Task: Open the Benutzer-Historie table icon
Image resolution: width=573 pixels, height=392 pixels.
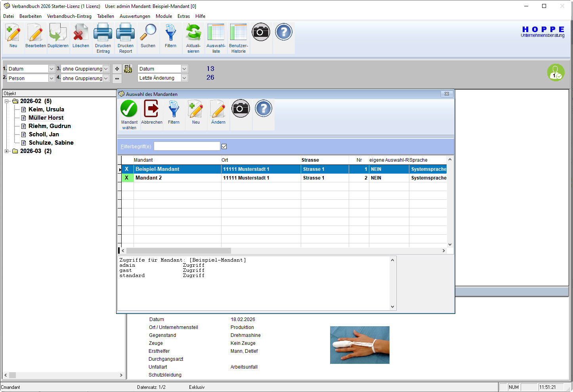Action: [x=238, y=33]
